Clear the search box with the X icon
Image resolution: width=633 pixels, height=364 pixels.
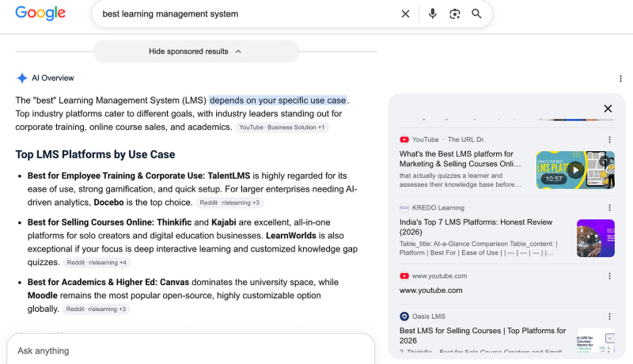[x=405, y=14]
